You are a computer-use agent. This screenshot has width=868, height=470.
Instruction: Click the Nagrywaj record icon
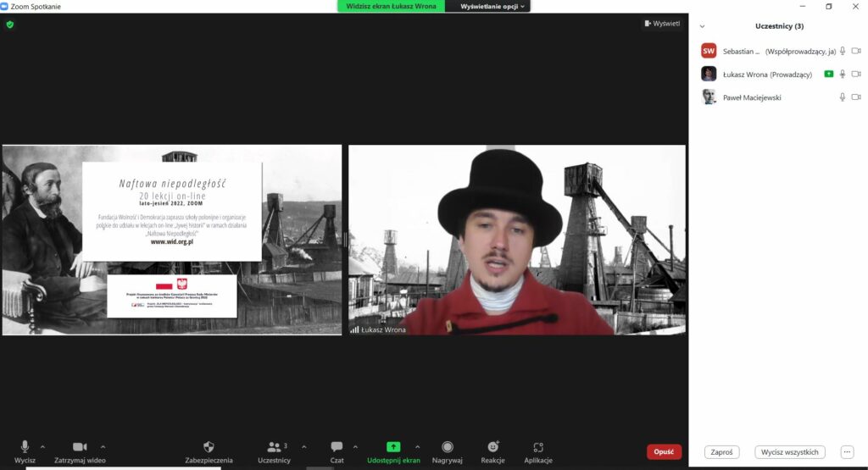pos(448,447)
